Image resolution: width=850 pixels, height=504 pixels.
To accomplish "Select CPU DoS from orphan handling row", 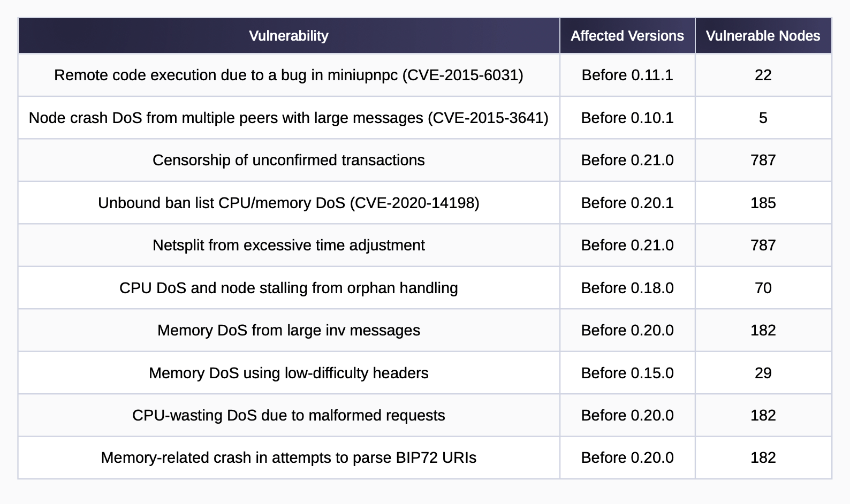I will click(424, 288).
